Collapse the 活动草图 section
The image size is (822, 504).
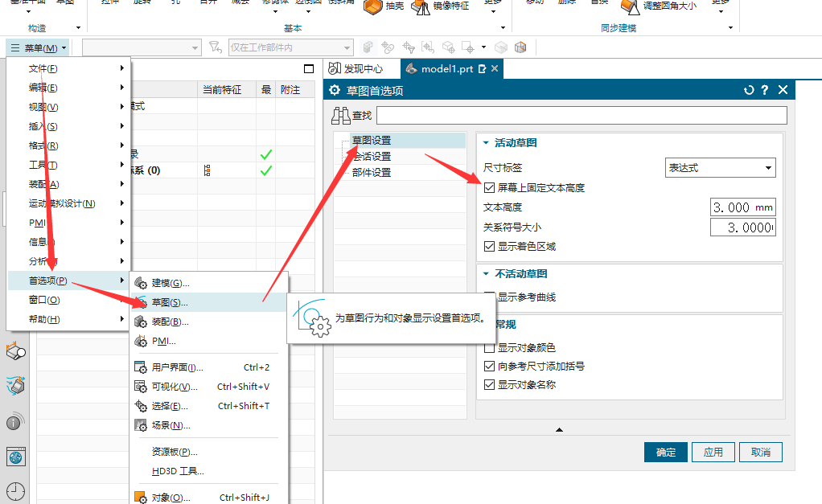point(486,143)
